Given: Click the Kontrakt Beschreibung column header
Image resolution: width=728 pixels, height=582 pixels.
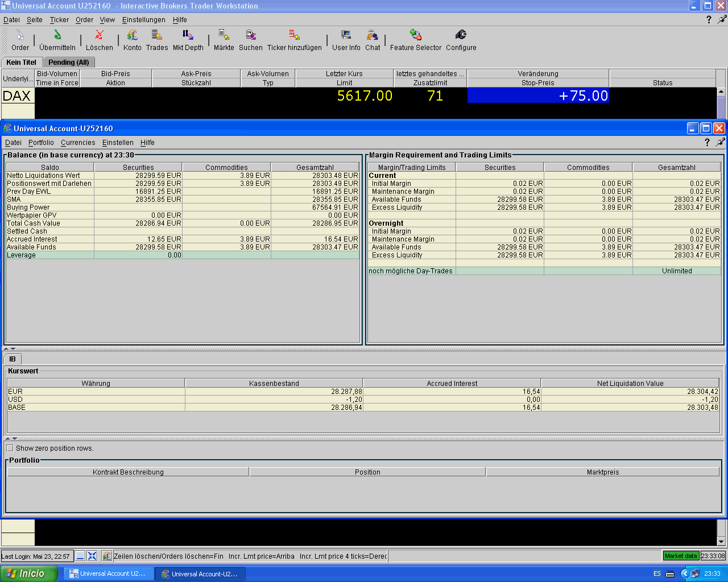Looking at the screenshot, I should [128, 472].
